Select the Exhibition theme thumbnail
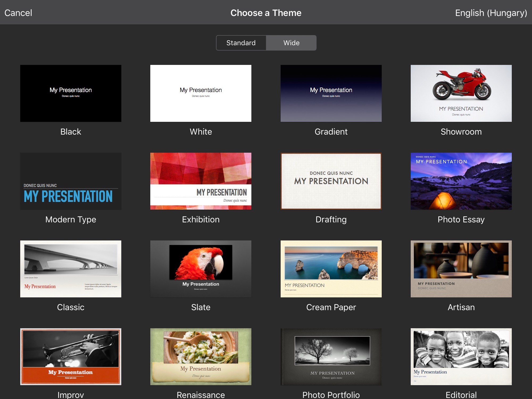The height and width of the screenshot is (399, 532). (201, 181)
